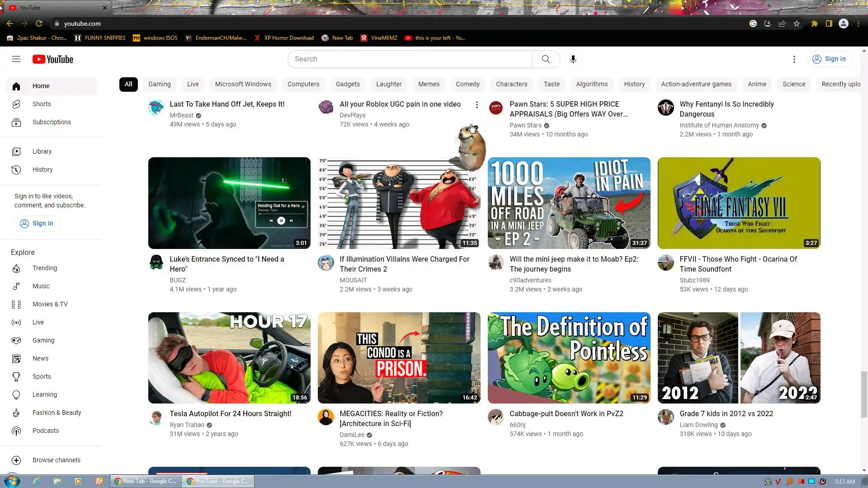
Task: Click the YouTube logo
Action: [x=53, y=59]
